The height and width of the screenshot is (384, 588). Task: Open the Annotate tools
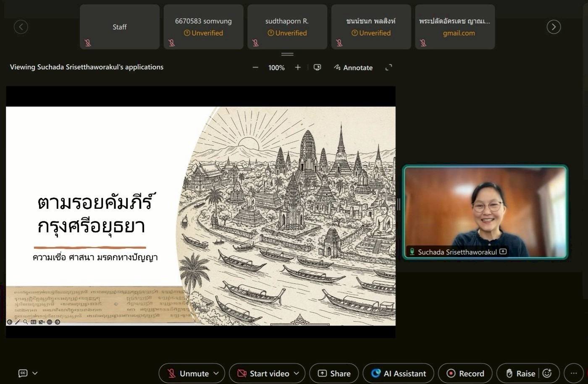pos(353,68)
